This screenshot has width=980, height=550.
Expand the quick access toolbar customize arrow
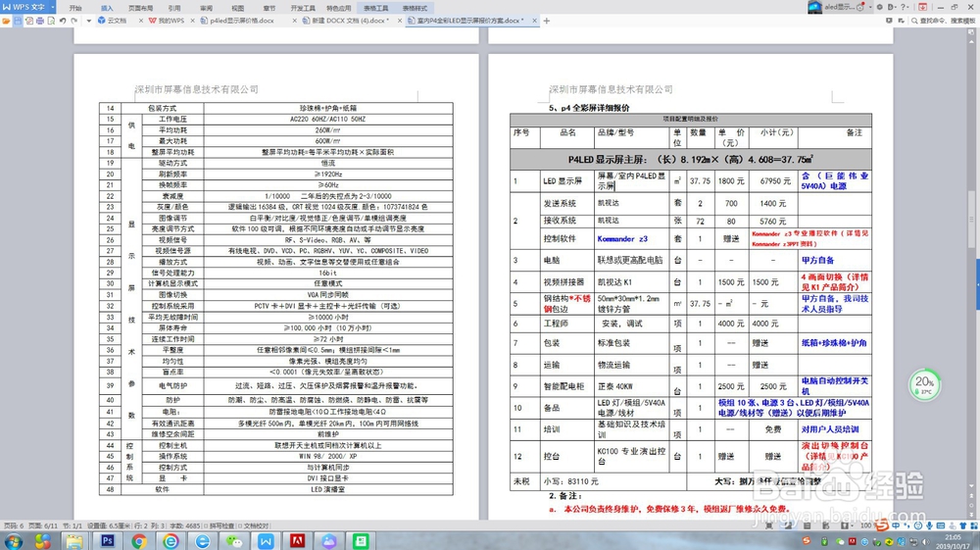pos(88,21)
